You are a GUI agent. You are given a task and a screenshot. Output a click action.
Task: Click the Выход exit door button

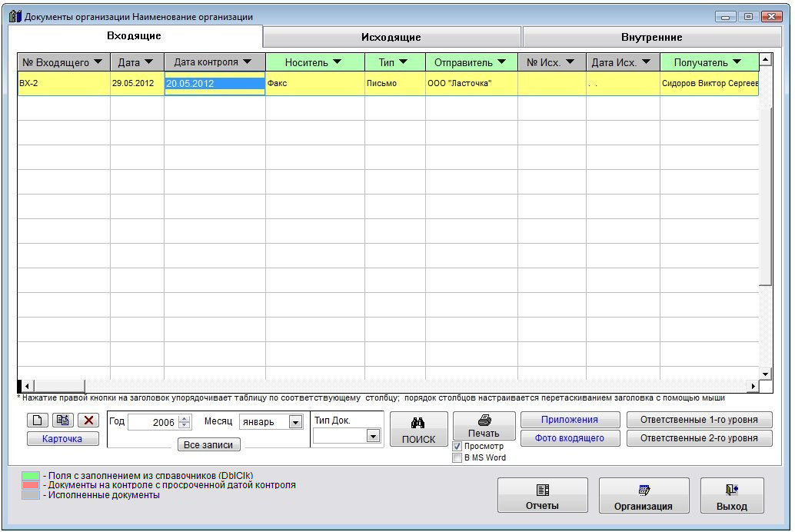pos(731,496)
